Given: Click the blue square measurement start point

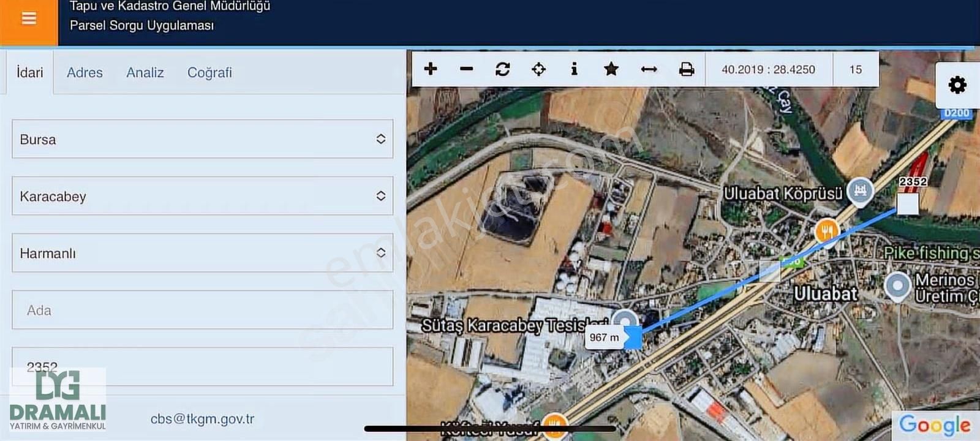Looking at the screenshot, I should coord(633,337).
